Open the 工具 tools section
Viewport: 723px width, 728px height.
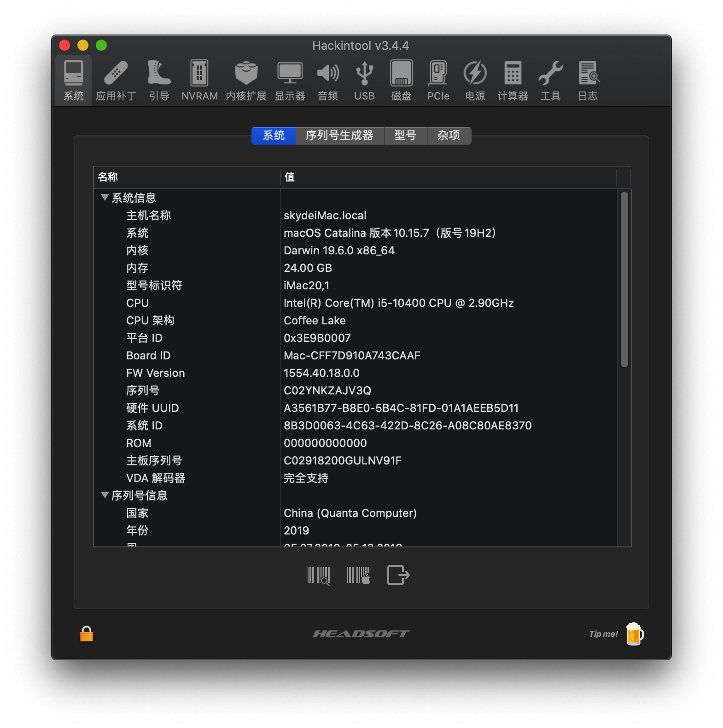[550, 81]
